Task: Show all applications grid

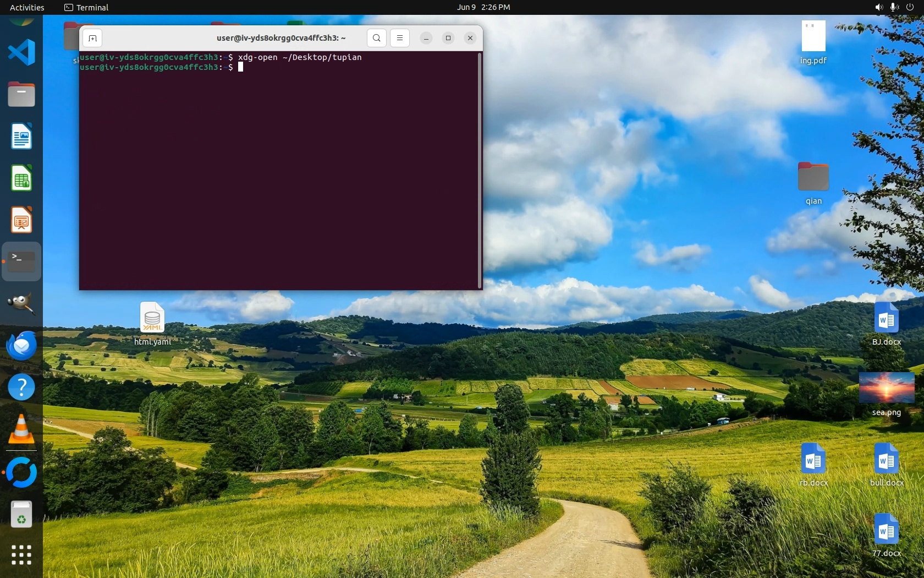Action: pos(21,554)
